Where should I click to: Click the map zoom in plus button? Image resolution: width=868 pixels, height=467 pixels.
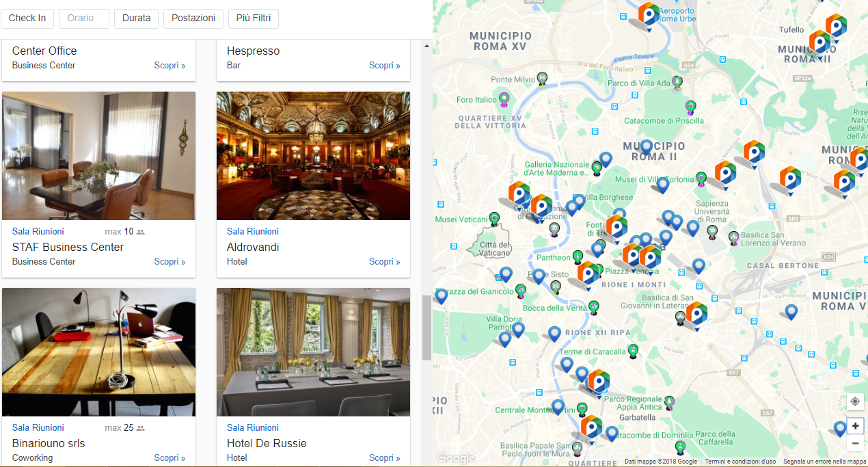point(855,426)
